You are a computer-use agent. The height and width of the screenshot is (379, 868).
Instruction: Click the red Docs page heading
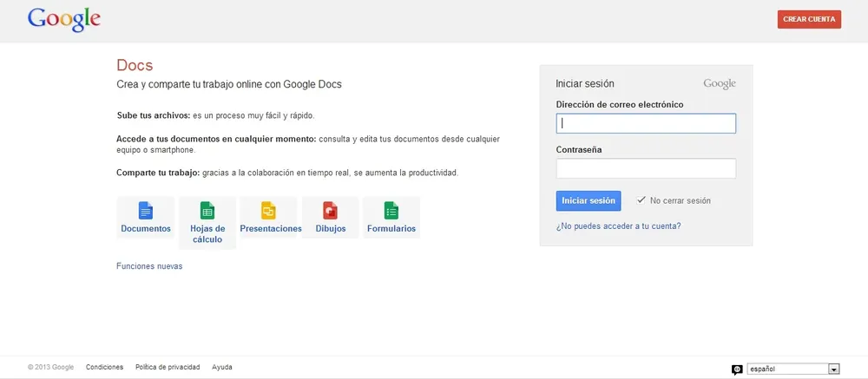pos(135,66)
